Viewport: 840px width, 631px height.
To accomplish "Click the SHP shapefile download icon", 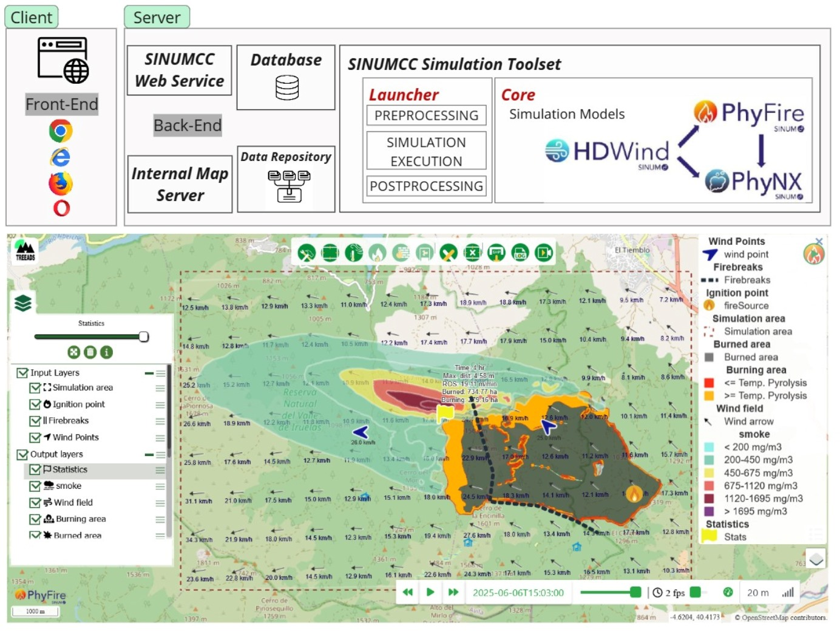I will tap(496, 253).
